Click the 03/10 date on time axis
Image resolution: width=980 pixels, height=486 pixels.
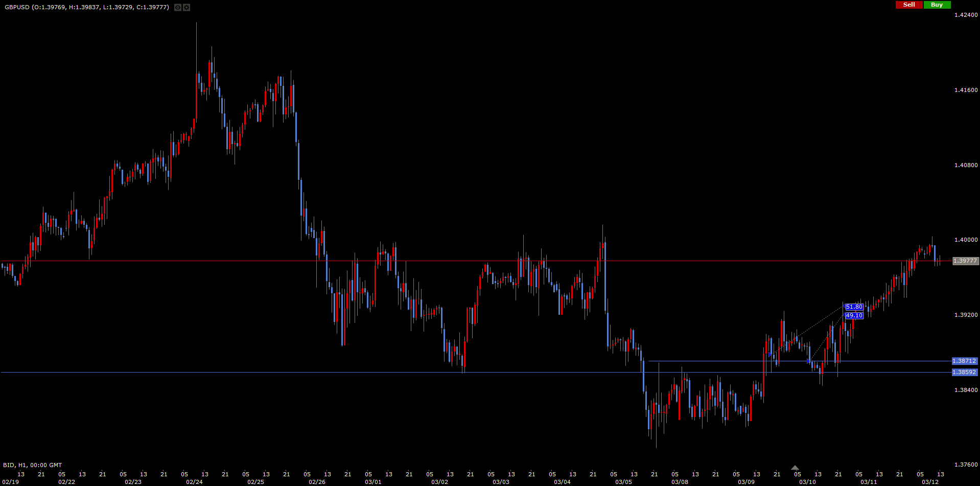tap(807, 482)
